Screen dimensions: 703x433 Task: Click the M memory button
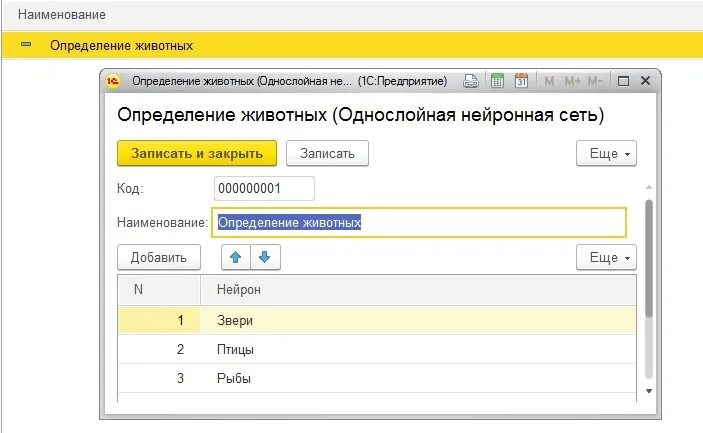tap(549, 81)
